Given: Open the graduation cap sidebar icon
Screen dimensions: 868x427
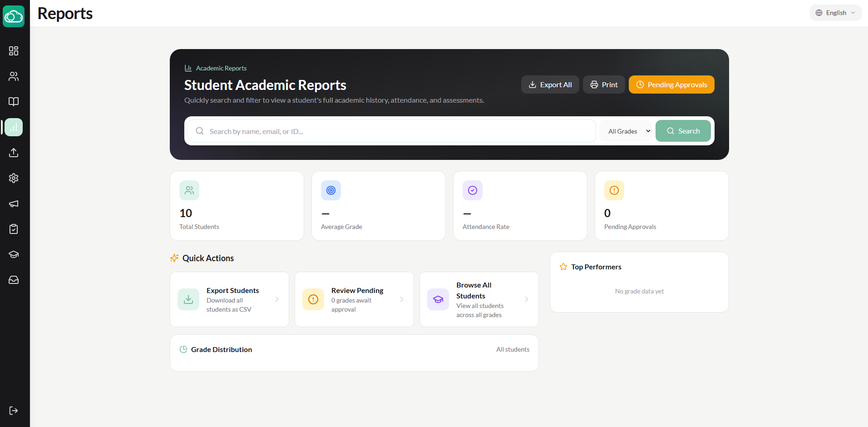Looking at the screenshot, I should pos(14,254).
